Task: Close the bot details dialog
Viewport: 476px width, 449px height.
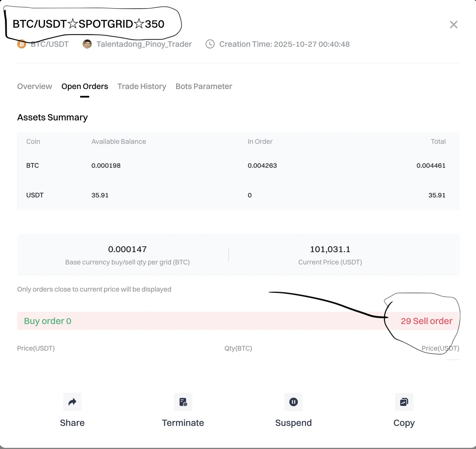Action: pos(453,25)
